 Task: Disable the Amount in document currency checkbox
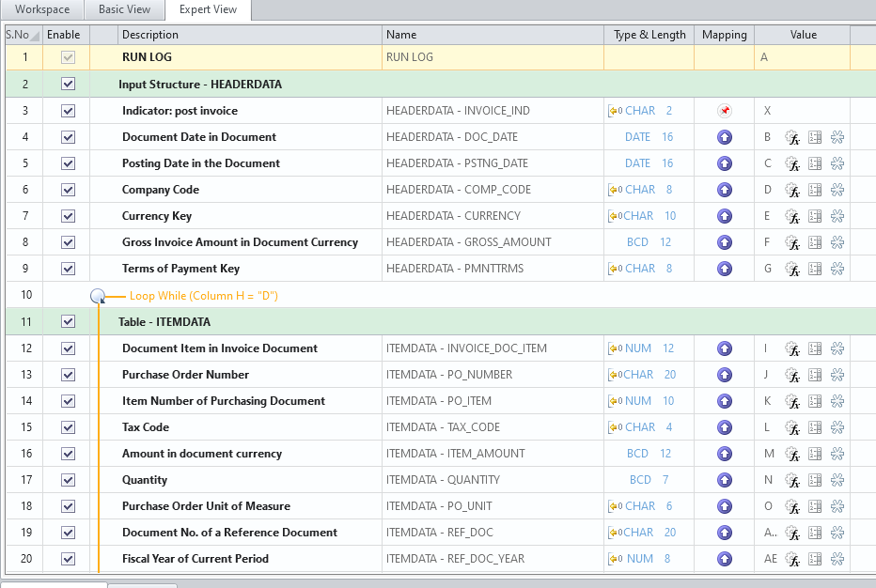click(x=69, y=454)
